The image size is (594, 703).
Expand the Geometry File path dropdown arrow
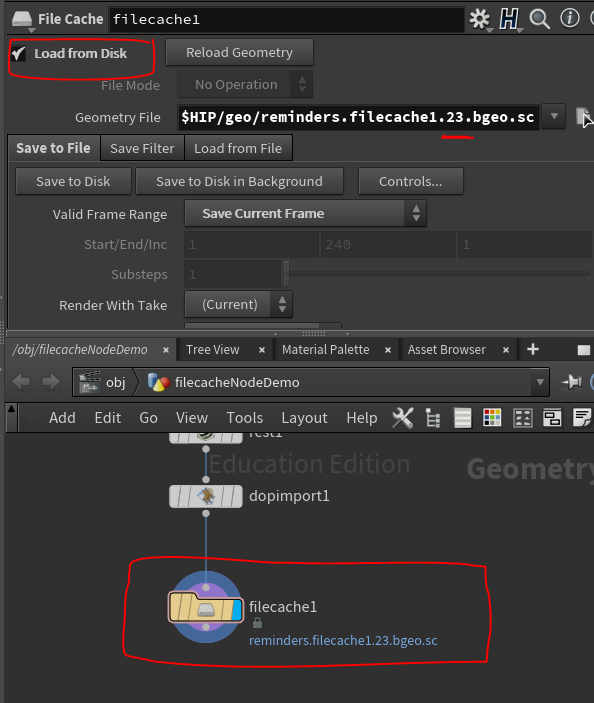(554, 117)
